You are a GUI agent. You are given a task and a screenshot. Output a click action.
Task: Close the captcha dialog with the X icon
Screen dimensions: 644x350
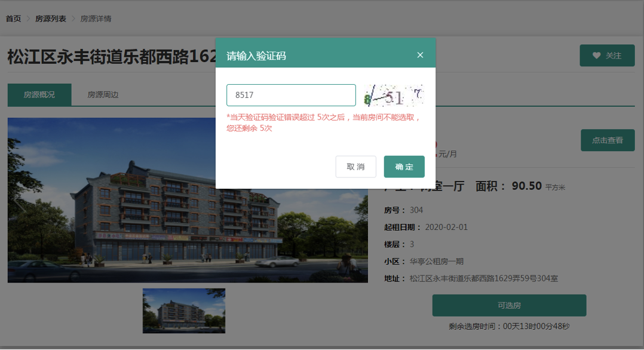pyautogui.click(x=420, y=55)
